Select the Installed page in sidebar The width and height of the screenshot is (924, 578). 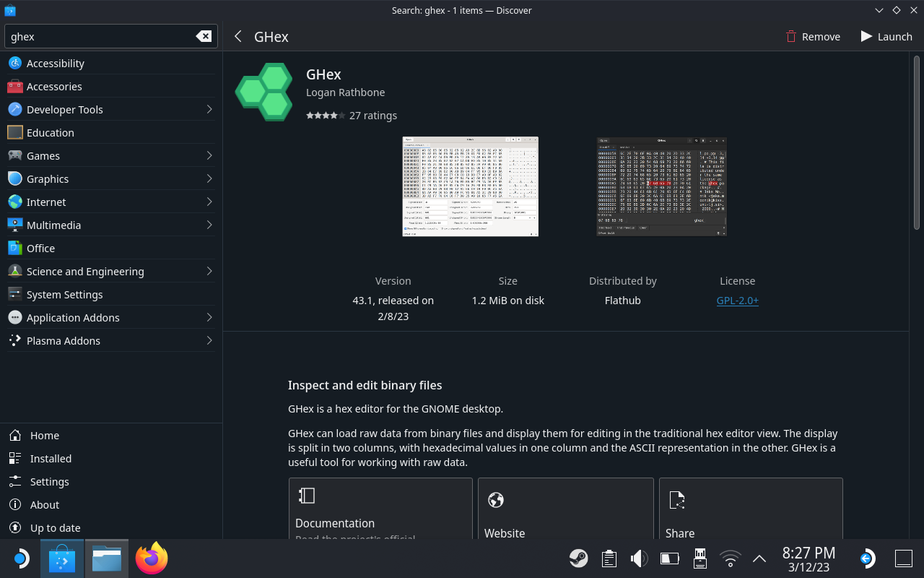pyautogui.click(x=51, y=459)
